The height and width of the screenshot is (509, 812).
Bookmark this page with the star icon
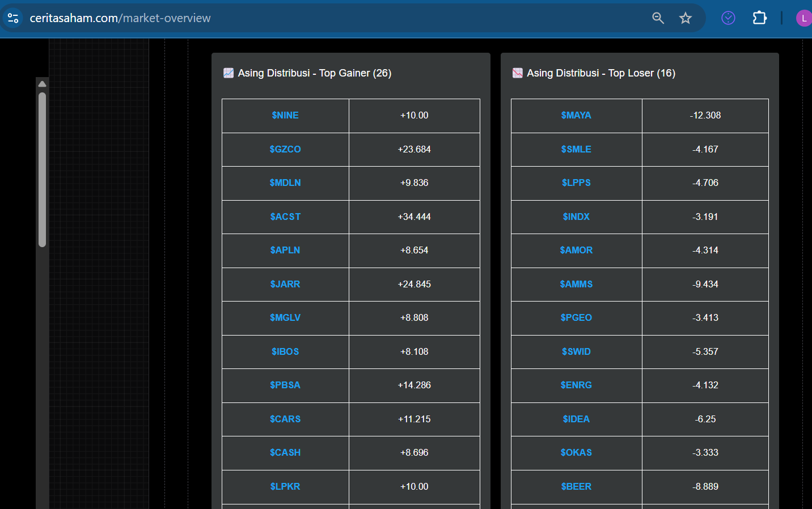pos(686,18)
